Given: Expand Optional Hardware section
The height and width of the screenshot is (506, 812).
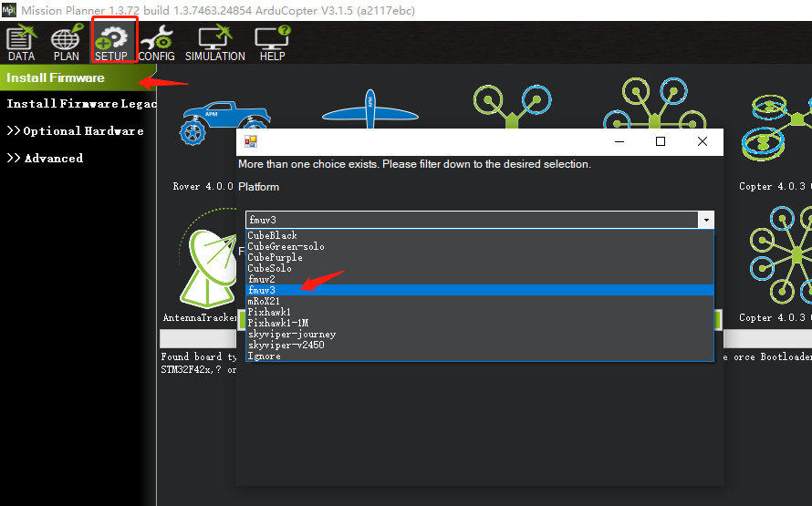Looking at the screenshot, I should [75, 131].
